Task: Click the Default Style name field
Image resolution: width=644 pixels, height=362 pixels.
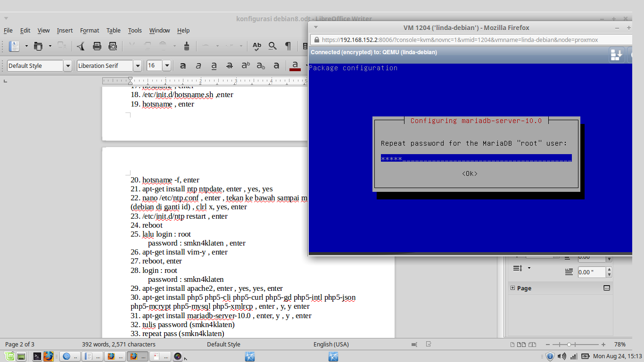Action: click(35, 66)
